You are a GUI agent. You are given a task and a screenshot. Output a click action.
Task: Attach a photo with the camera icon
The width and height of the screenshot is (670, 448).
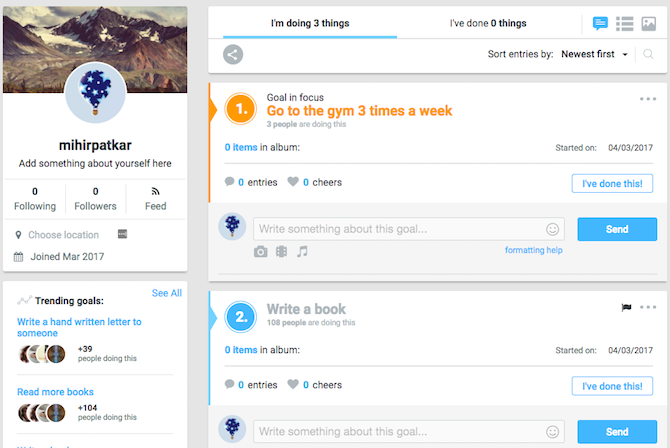(261, 252)
